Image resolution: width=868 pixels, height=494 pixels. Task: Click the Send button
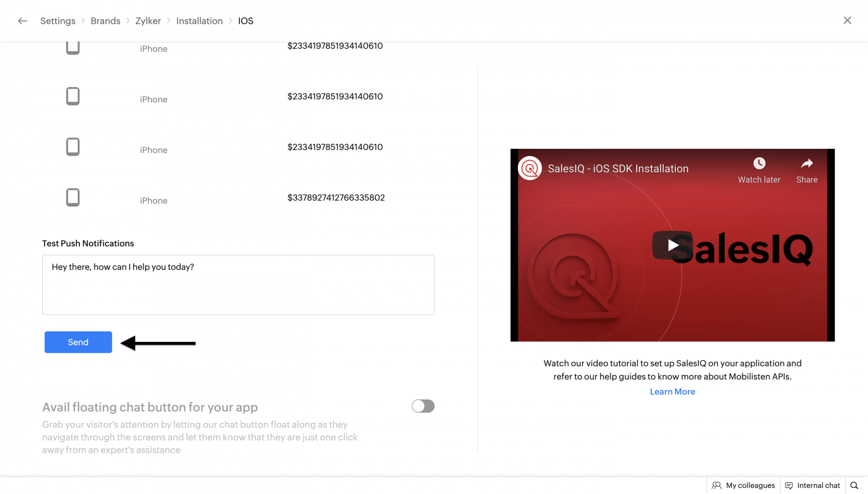[x=78, y=342]
